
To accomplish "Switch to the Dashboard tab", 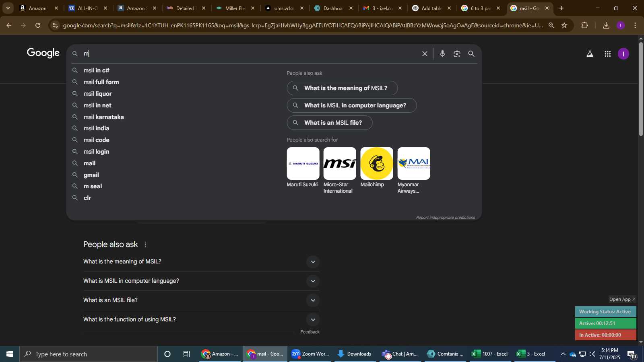I will coord(333,8).
